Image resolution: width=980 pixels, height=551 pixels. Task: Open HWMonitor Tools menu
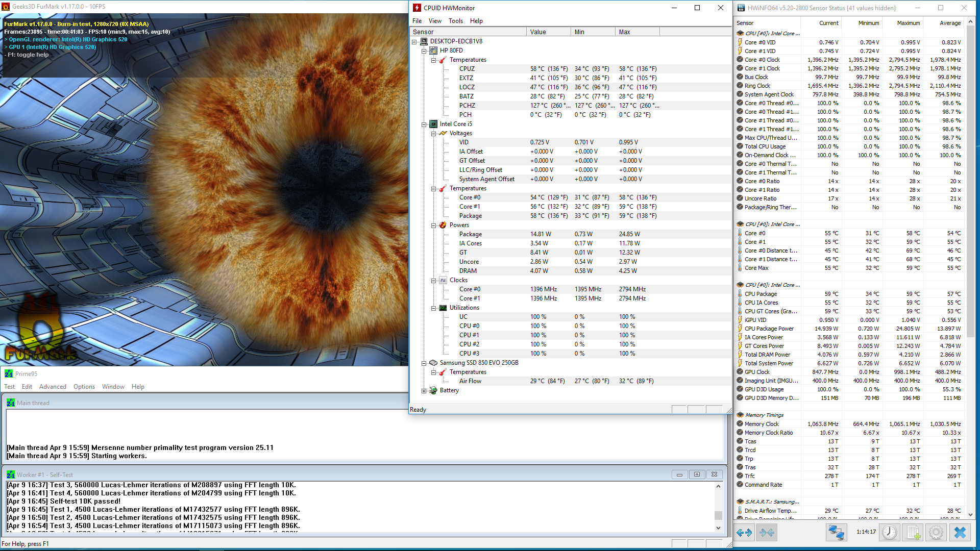tap(456, 21)
